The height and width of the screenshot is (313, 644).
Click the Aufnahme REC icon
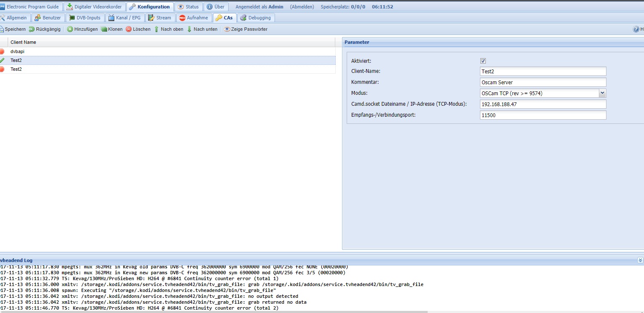pyautogui.click(x=182, y=18)
